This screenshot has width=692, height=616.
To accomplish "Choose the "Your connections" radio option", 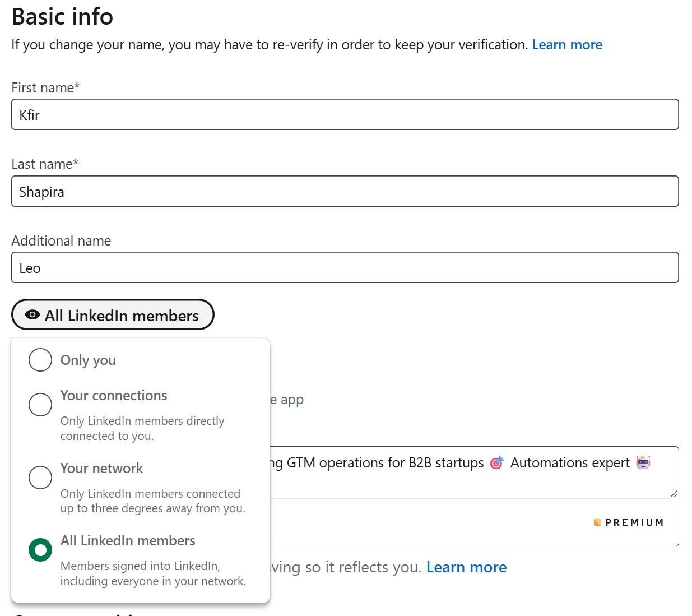I will pyautogui.click(x=40, y=404).
